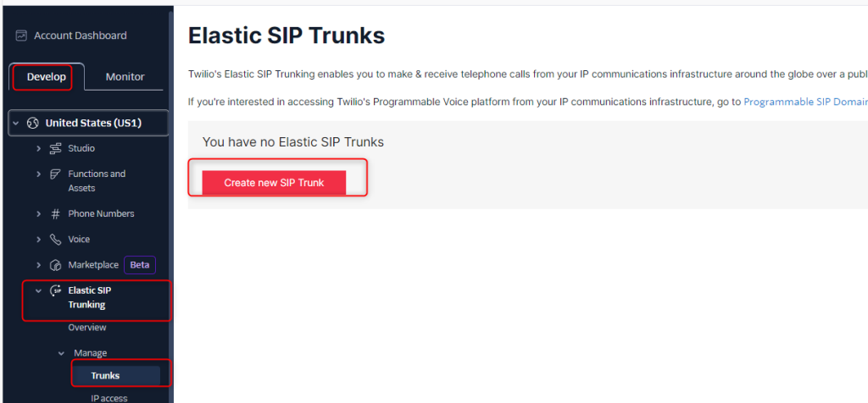Click the Studio flow icon

[x=56, y=148]
